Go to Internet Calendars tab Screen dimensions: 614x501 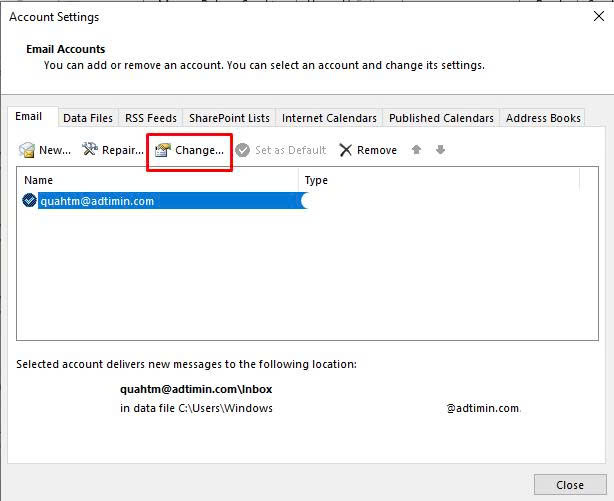(329, 118)
